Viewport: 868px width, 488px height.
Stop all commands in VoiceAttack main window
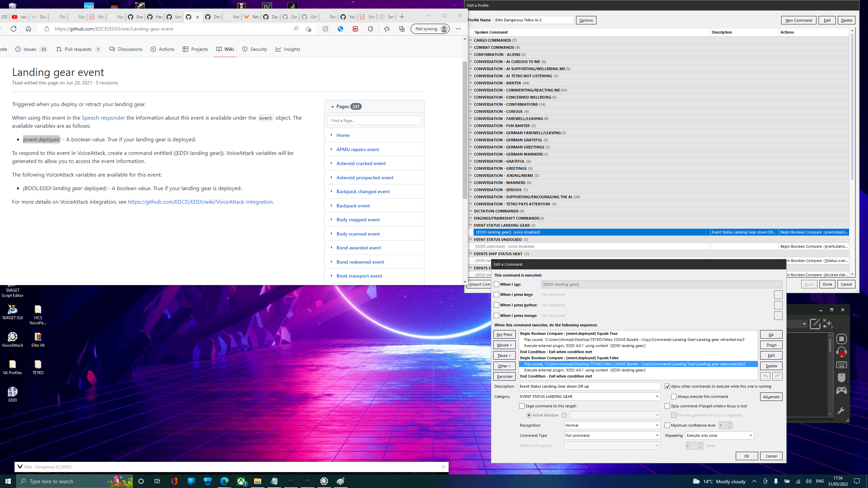pos(842,339)
